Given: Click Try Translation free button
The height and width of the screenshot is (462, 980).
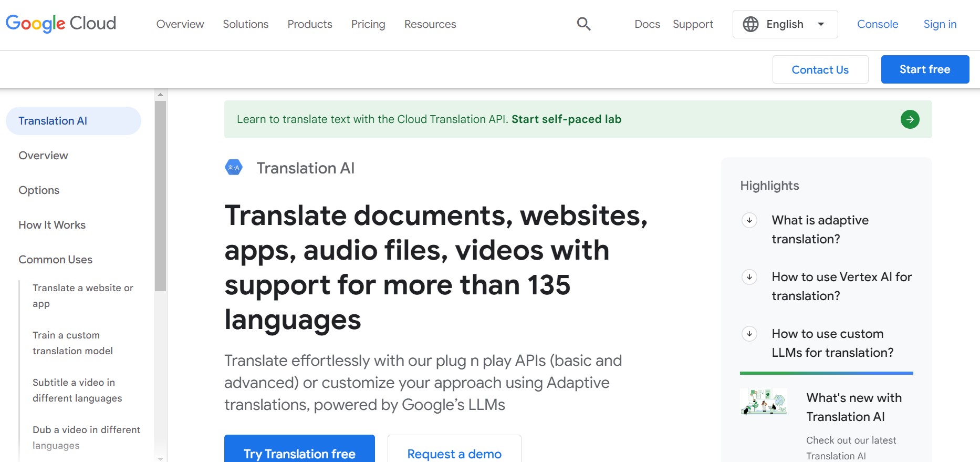Looking at the screenshot, I should 299,449.
